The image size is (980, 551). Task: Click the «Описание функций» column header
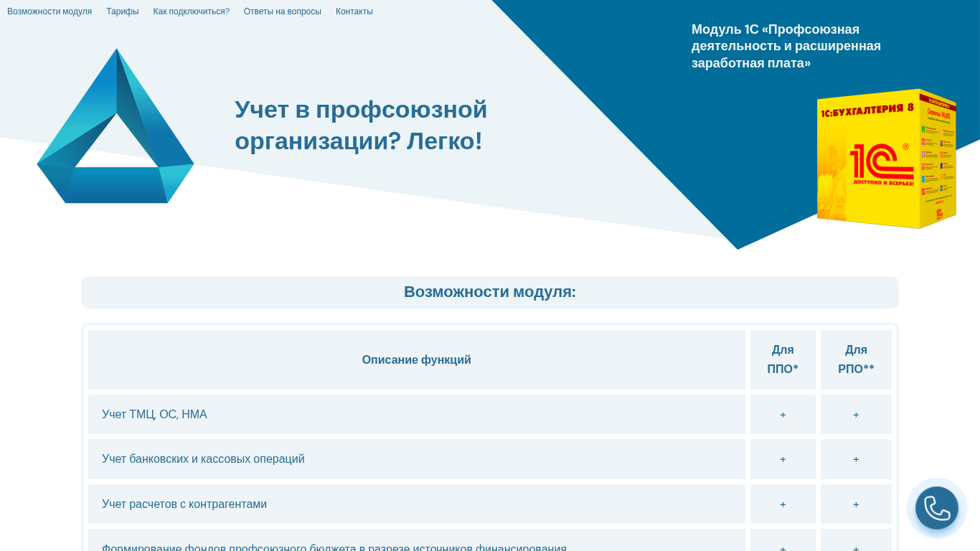point(417,360)
